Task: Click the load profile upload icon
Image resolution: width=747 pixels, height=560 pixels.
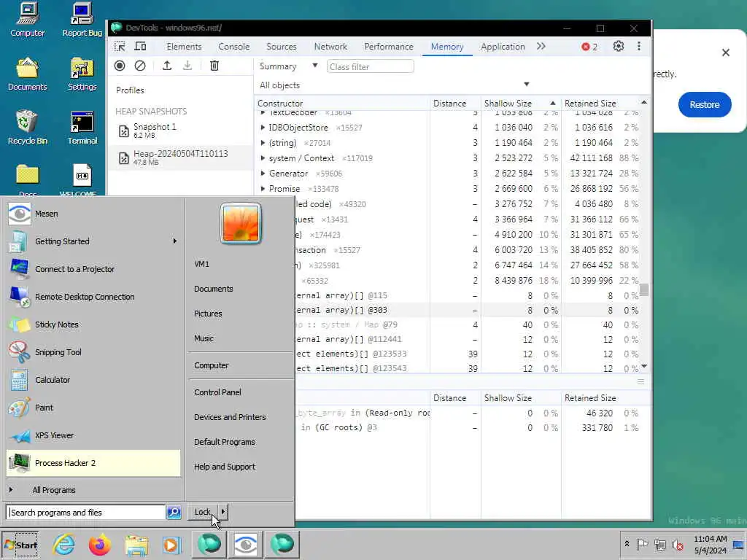Action: [x=167, y=66]
